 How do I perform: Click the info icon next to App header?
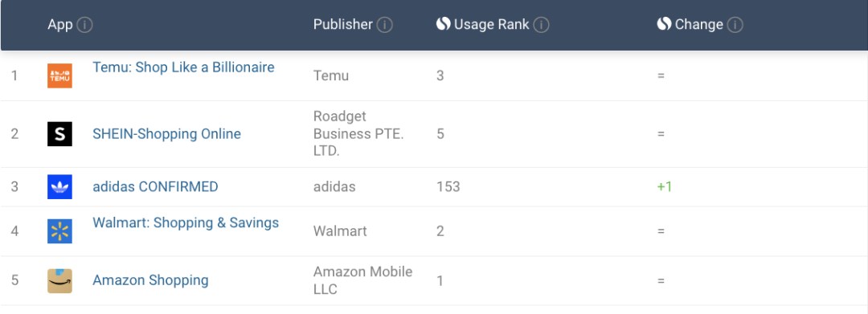pyautogui.click(x=84, y=25)
